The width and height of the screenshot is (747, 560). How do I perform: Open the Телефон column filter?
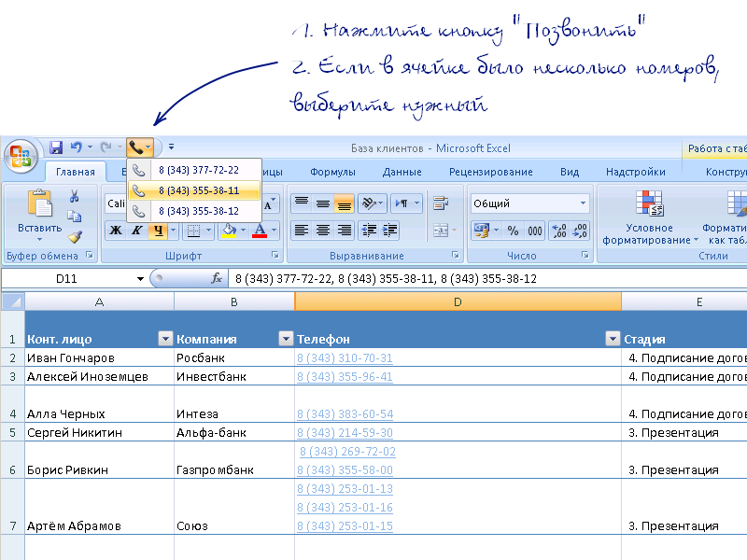point(613,339)
